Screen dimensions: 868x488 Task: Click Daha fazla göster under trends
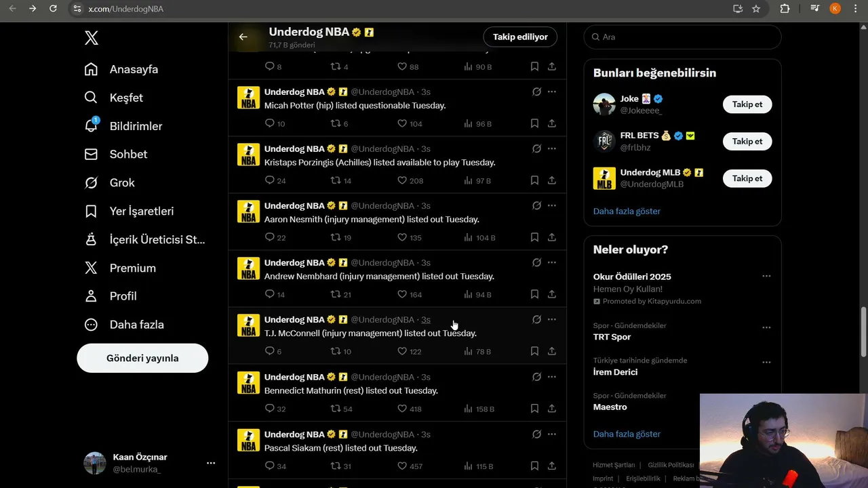tap(627, 434)
